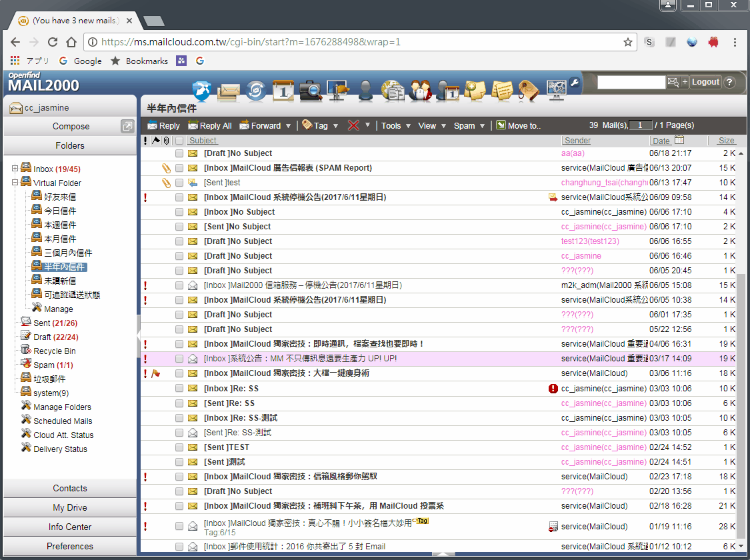Click the pop-out icon beside Compose
Image resolution: width=750 pixels, height=560 pixels.
click(127, 127)
